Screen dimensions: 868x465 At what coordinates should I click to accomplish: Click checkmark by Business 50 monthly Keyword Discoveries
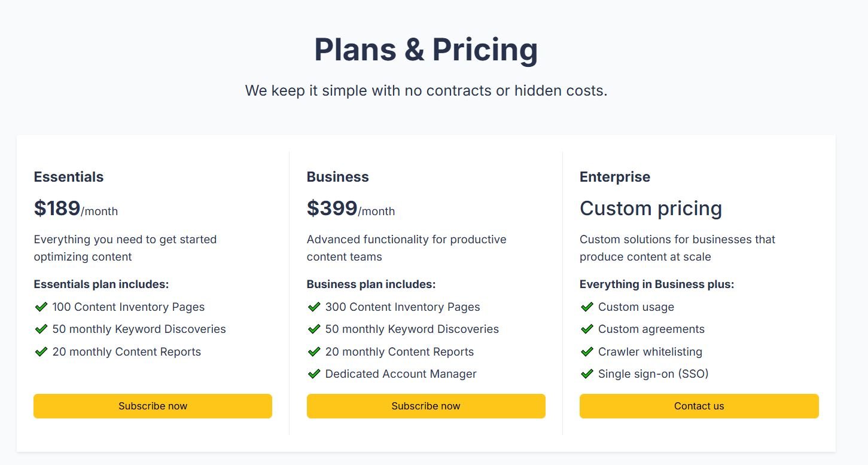pos(314,329)
